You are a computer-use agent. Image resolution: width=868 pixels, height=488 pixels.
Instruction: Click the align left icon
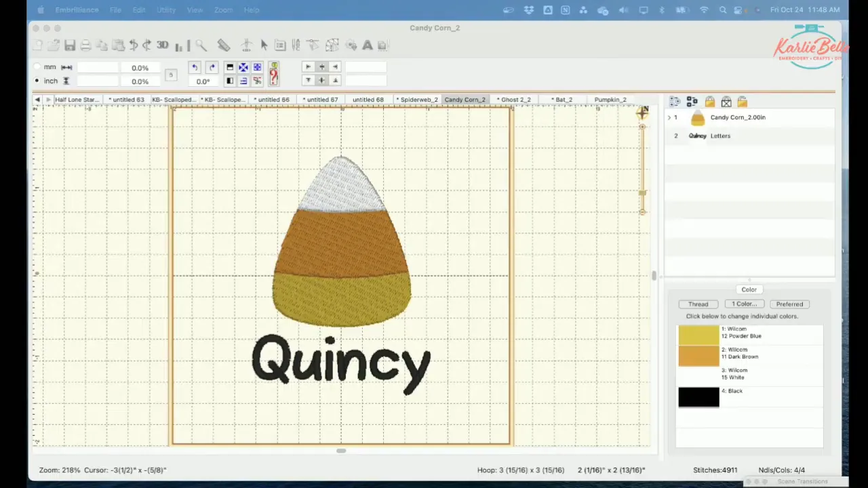pos(308,67)
